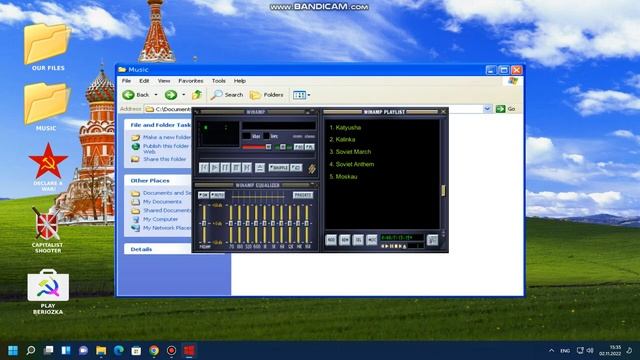Click Search toolbar button
This screenshot has width=640, height=360.
(x=227, y=95)
